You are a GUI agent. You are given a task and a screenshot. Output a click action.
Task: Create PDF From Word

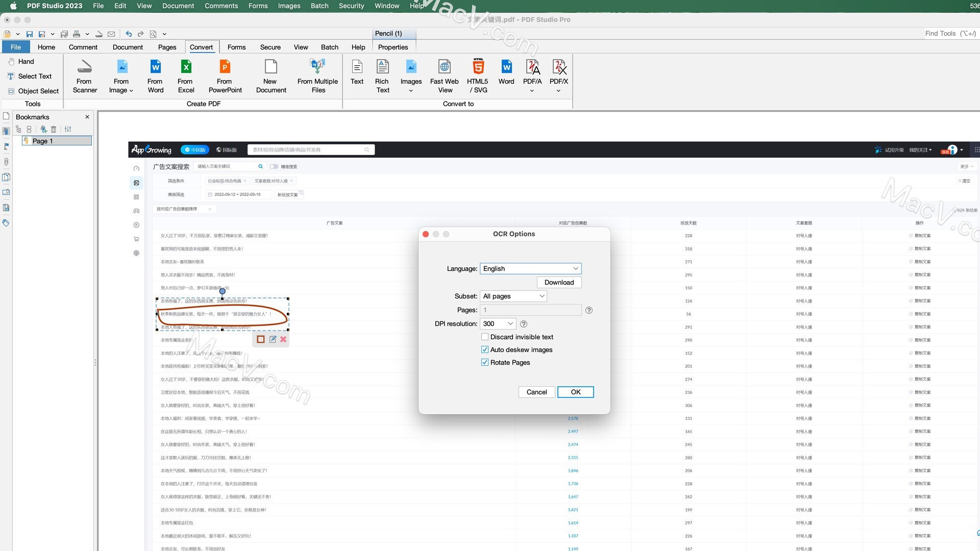pos(155,77)
